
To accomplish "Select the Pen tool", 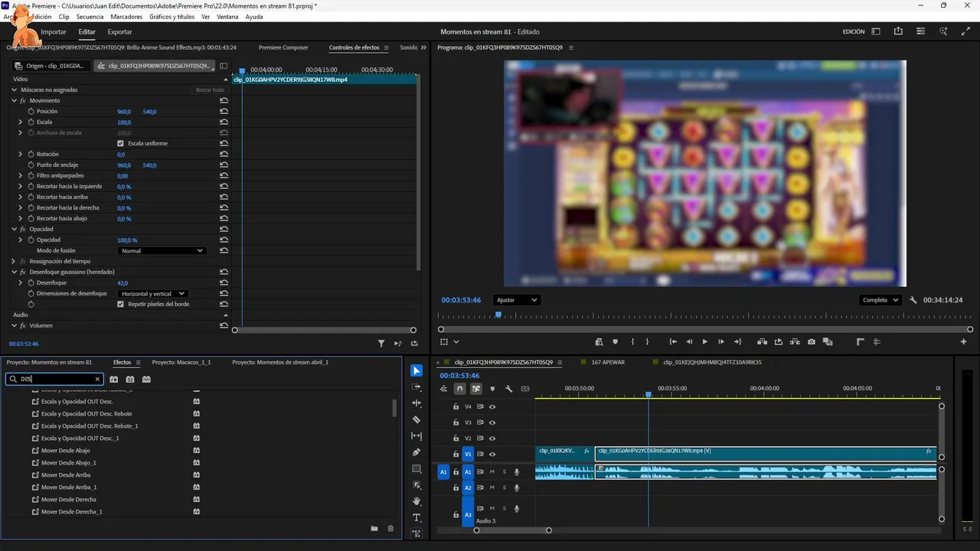I will click(416, 452).
